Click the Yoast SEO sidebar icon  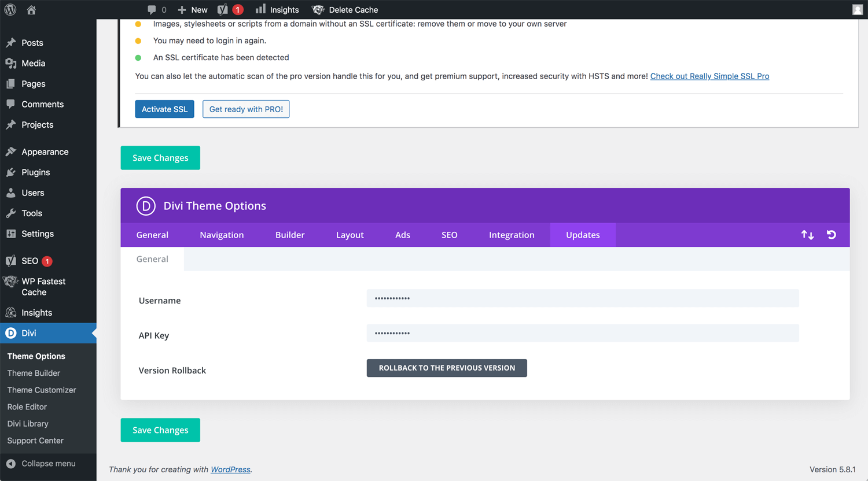tap(11, 261)
